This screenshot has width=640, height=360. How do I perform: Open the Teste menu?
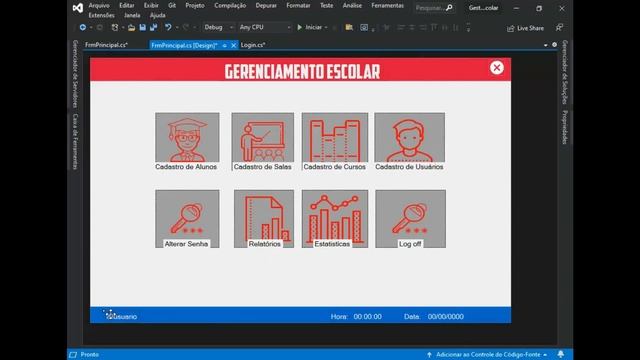(x=326, y=6)
